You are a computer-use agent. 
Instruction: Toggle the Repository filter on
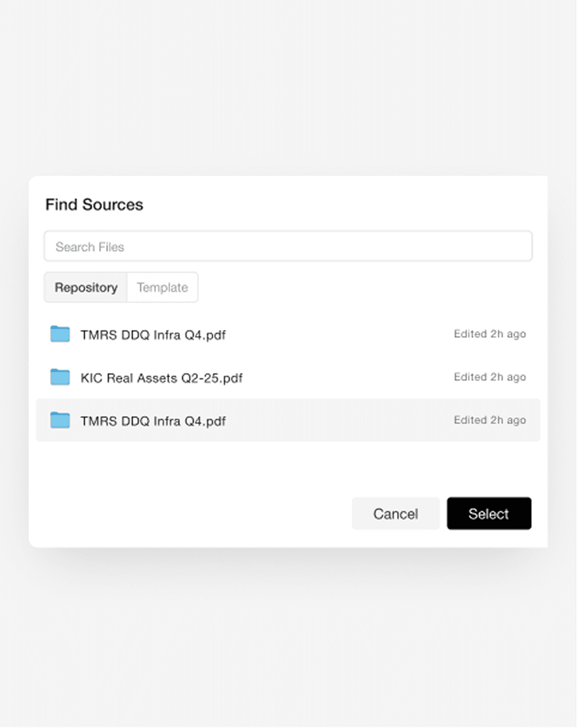tap(86, 288)
